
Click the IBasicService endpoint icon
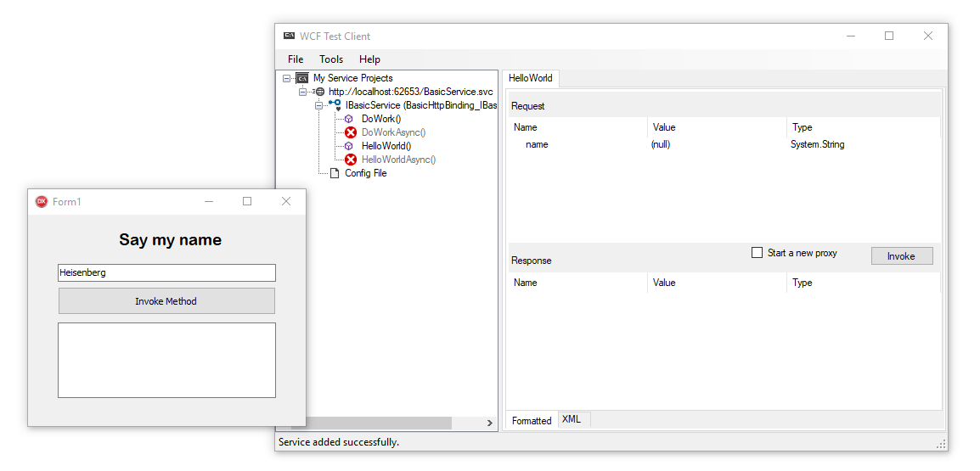[x=335, y=105]
